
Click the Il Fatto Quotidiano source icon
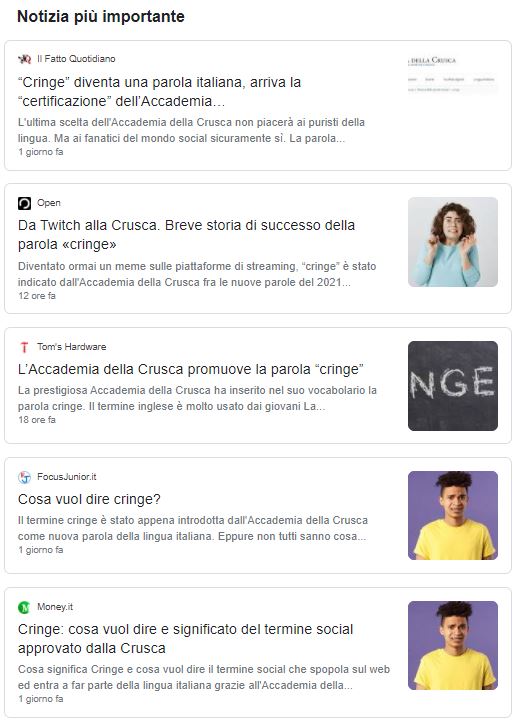(x=24, y=59)
